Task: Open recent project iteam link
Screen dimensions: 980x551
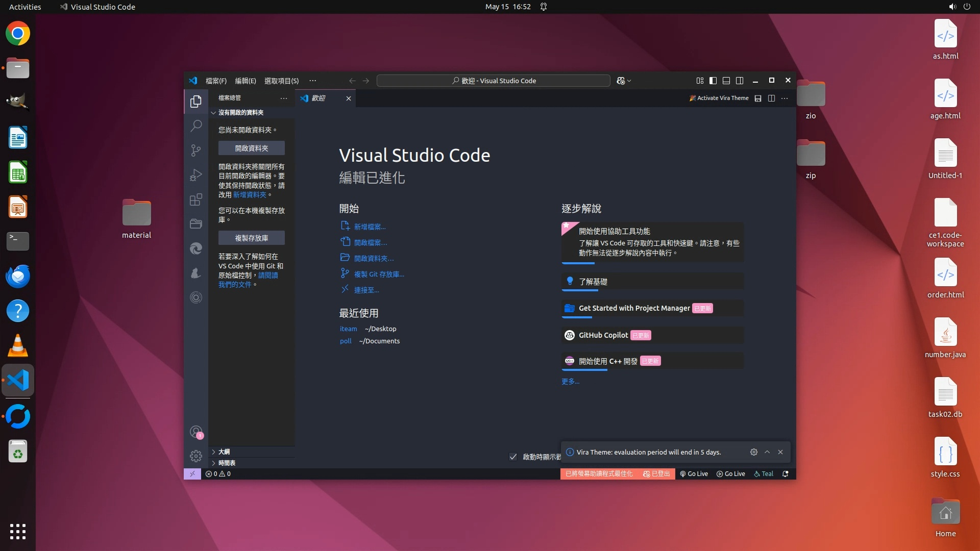Action: click(x=349, y=329)
